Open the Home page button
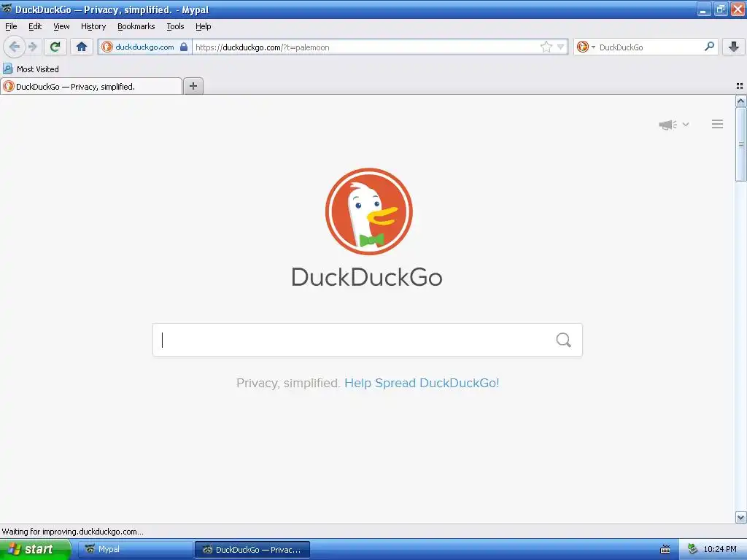Screen dimensions: 747x560 click(x=82, y=47)
